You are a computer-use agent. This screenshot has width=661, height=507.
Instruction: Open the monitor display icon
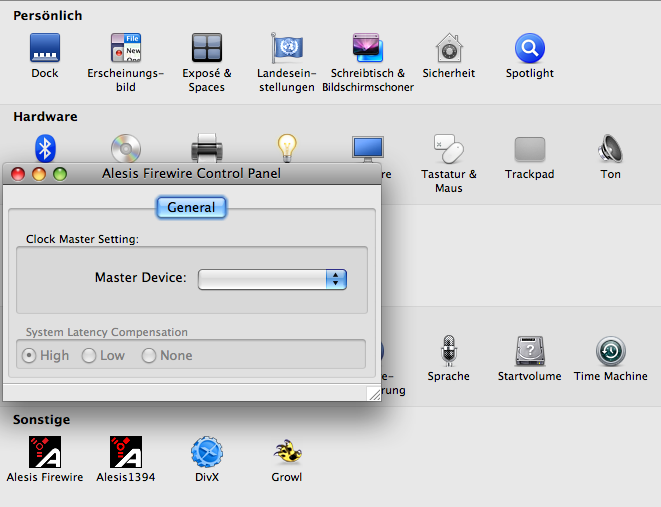pyautogui.click(x=368, y=149)
